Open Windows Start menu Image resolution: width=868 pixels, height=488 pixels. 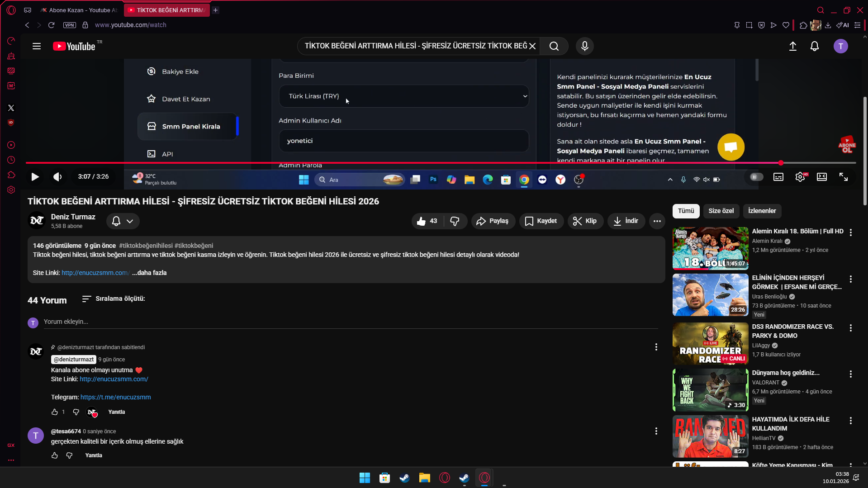365,478
